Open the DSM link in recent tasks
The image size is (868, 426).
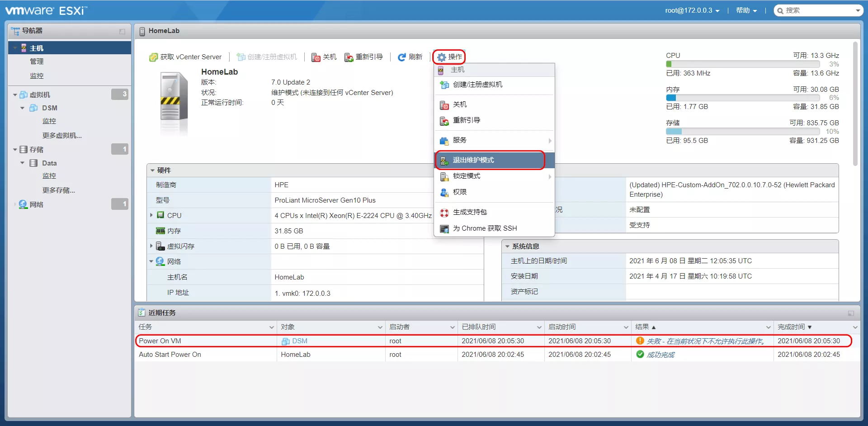(299, 341)
